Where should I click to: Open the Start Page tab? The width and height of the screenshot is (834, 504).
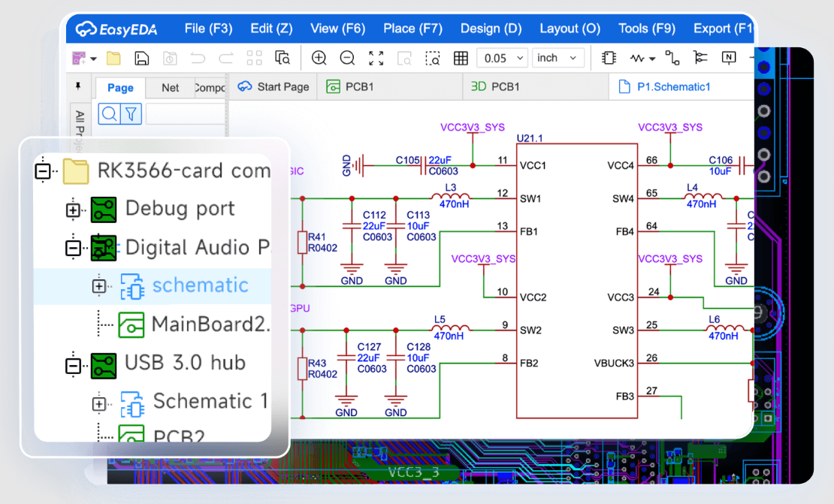tap(273, 86)
